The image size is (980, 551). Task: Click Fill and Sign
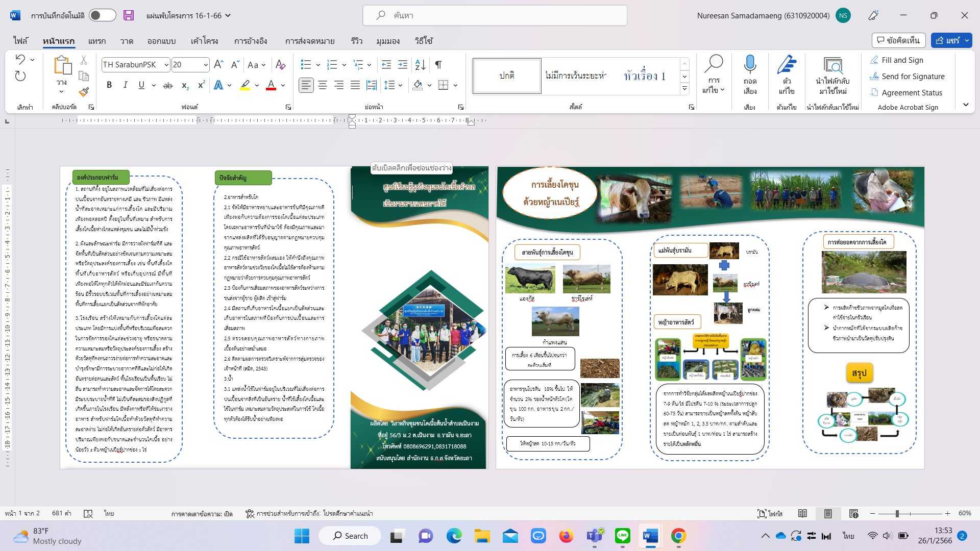897,60
